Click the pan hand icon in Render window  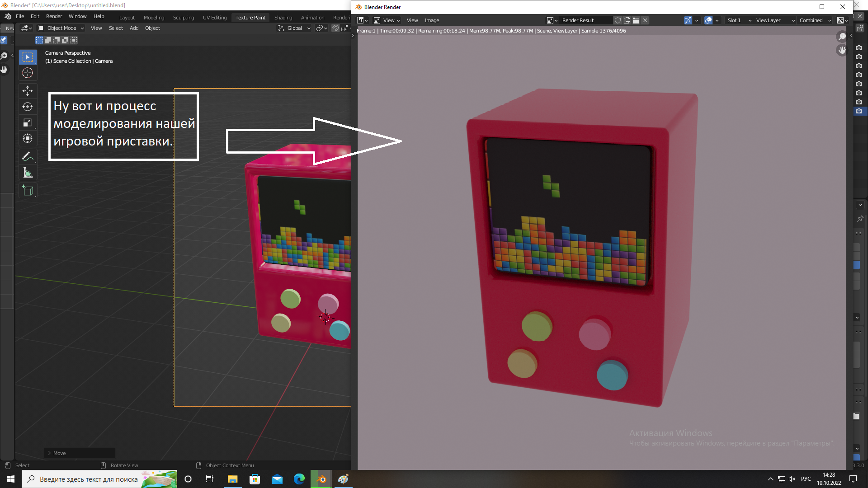click(x=842, y=50)
